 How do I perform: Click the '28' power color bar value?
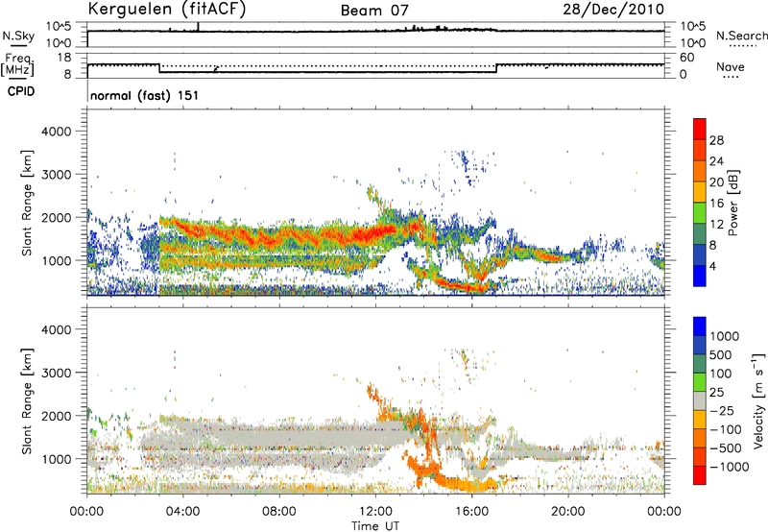(x=716, y=140)
